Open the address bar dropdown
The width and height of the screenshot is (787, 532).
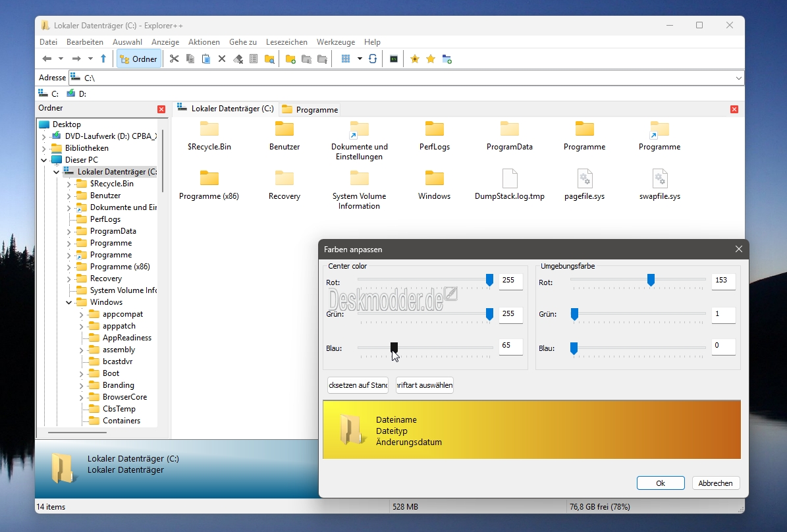click(x=738, y=78)
